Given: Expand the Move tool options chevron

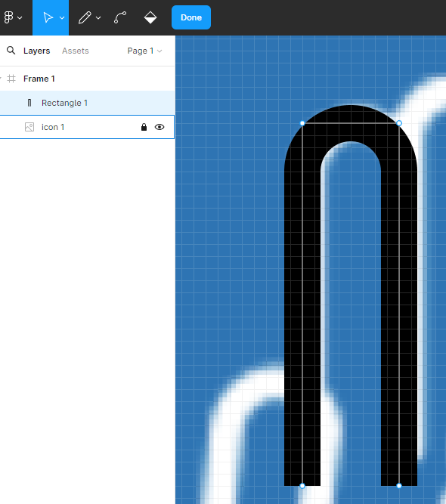Looking at the screenshot, I should (x=62, y=18).
